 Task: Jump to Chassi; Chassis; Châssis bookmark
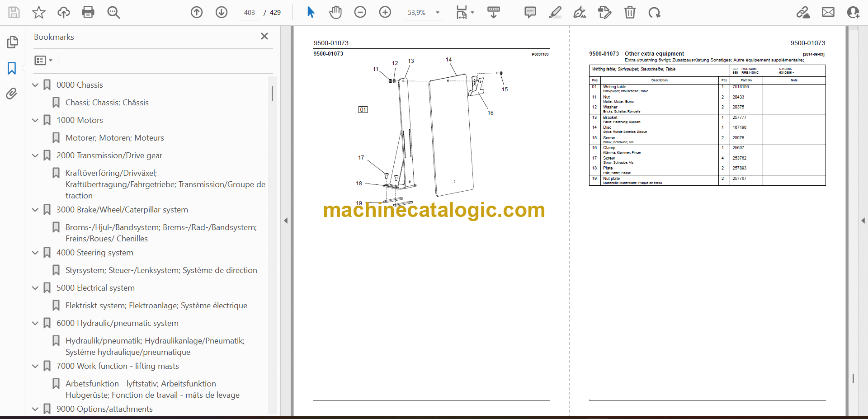(x=107, y=103)
